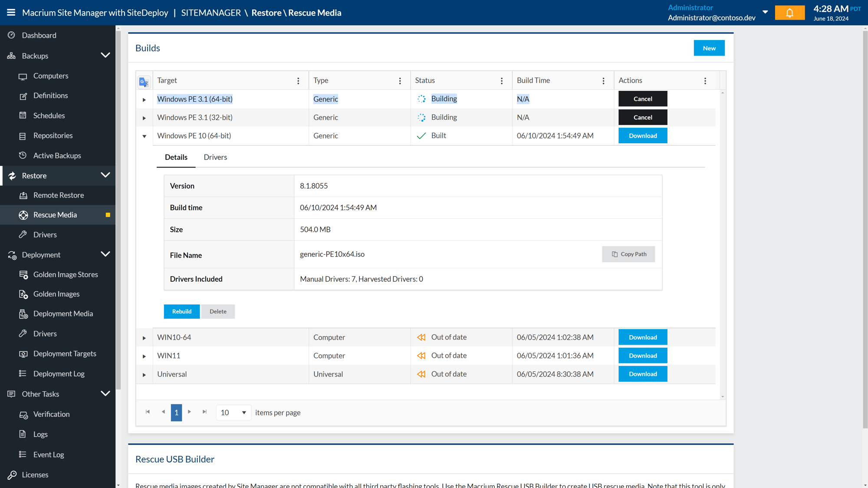The image size is (868, 488).
Task: Open the items per page dropdown
Action: coord(233,412)
